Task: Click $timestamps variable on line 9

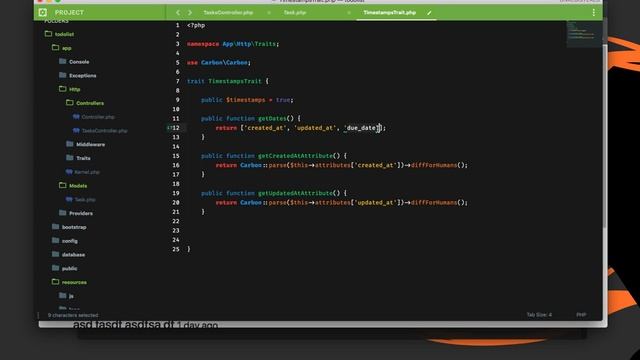Action: pyautogui.click(x=246, y=100)
